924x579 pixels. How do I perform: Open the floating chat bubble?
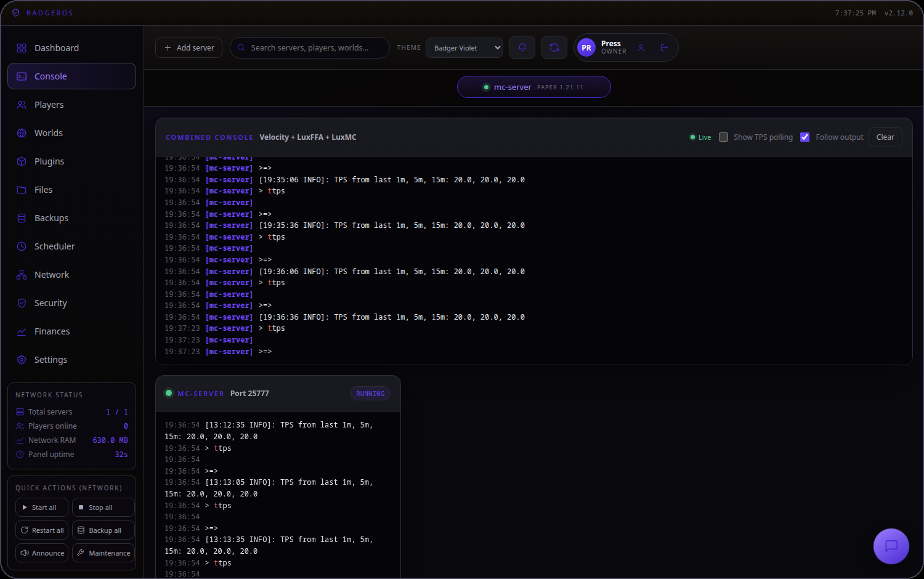(891, 546)
